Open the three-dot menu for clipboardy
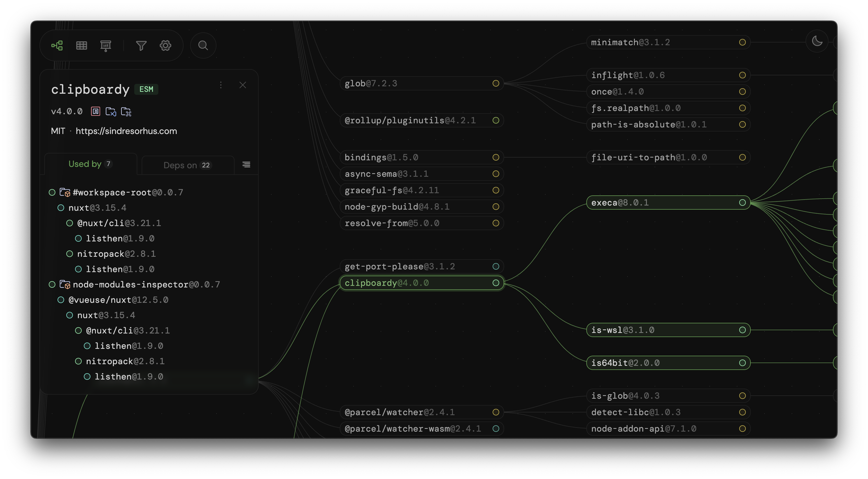This screenshot has width=868, height=479. pyautogui.click(x=221, y=85)
